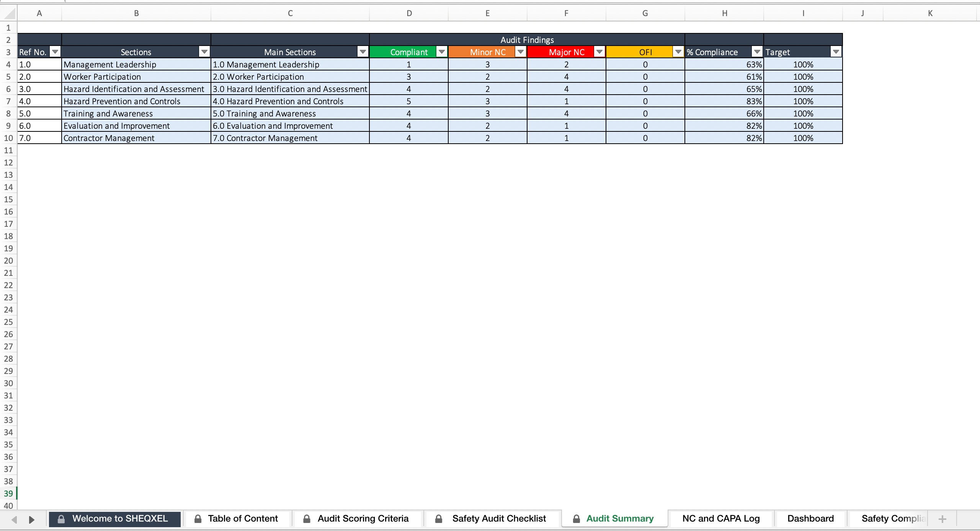
Task: Click the lock icon on Welcome to SHEQXEL tab
Action: (x=60, y=519)
